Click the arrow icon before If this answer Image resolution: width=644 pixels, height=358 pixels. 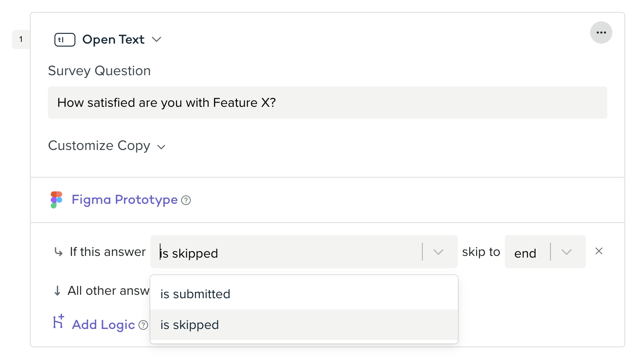point(58,252)
